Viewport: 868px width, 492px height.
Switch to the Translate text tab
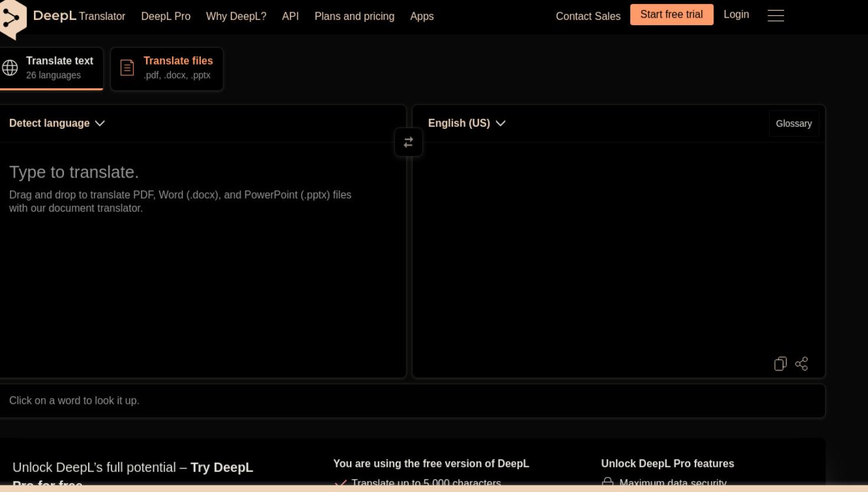[x=52, y=68]
